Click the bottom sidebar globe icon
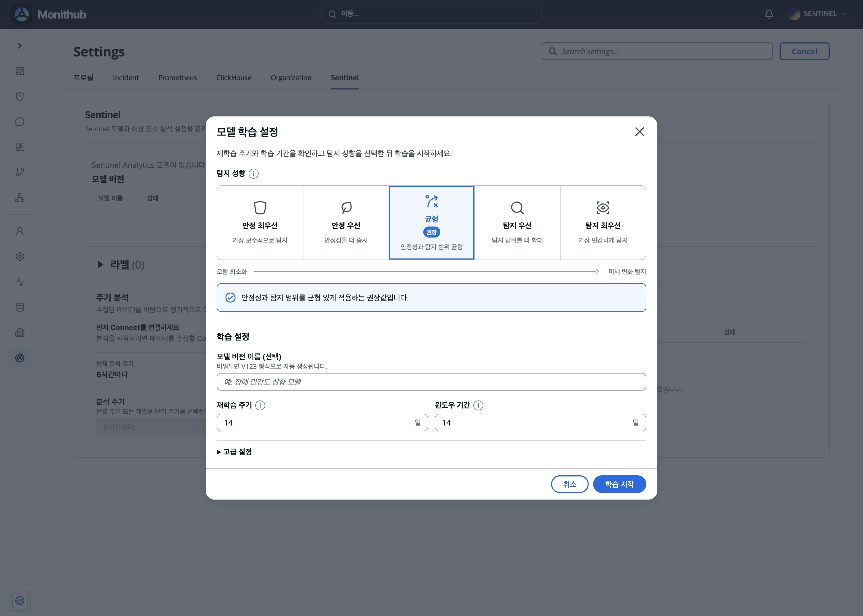The height and width of the screenshot is (616, 863). pos(20,600)
